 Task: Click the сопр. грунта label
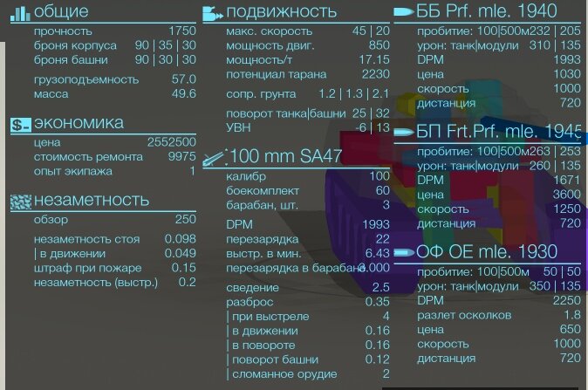point(261,94)
